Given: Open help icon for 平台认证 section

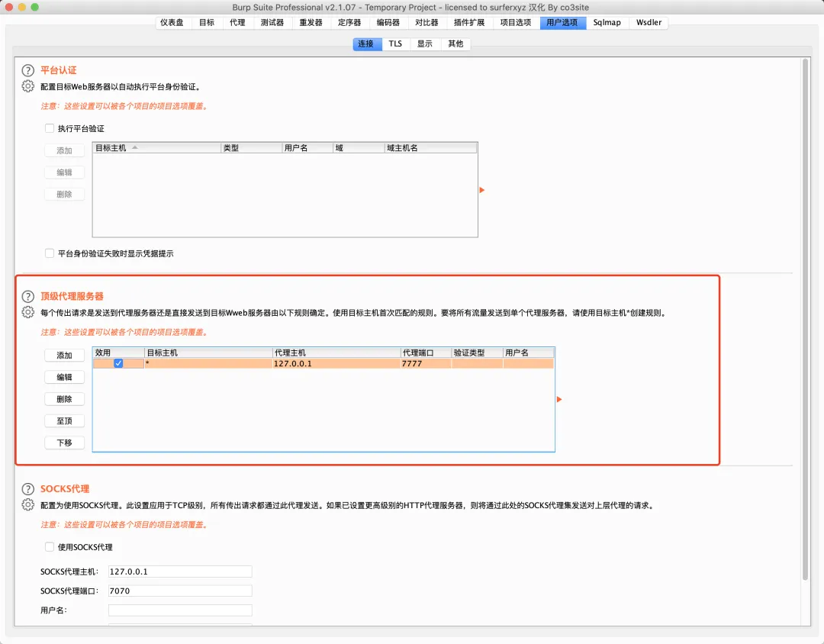Looking at the screenshot, I should [x=28, y=70].
